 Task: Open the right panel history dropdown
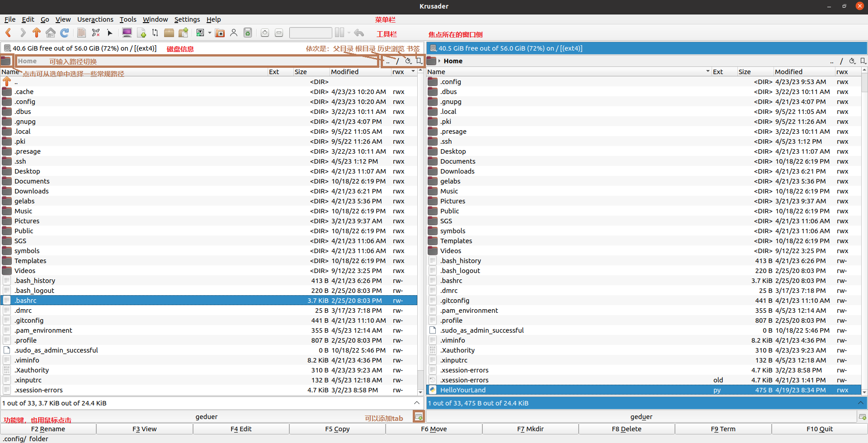pos(852,61)
